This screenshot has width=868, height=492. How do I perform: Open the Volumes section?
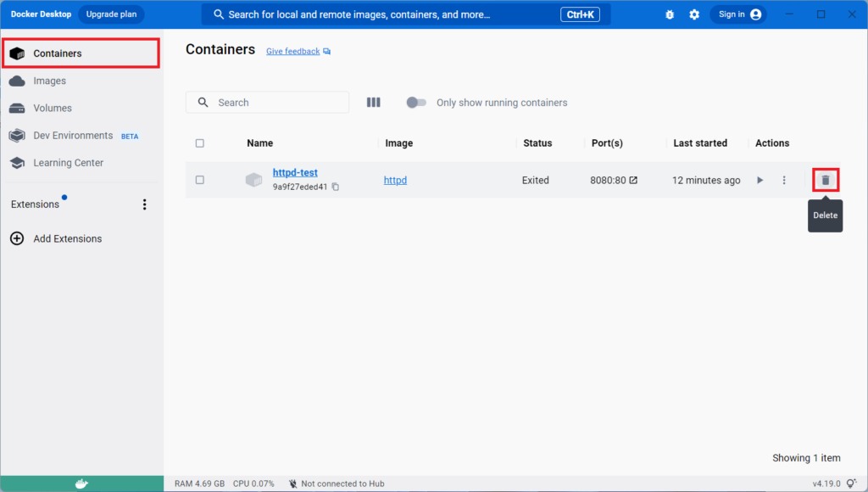[81, 108]
